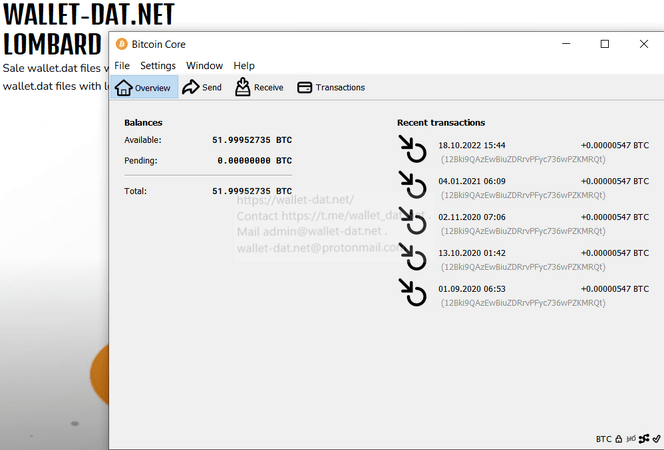This screenshot has width=664, height=450.
Task: Click the incoming transaction icon dated 01.09.2020
Action: [412, 292]
